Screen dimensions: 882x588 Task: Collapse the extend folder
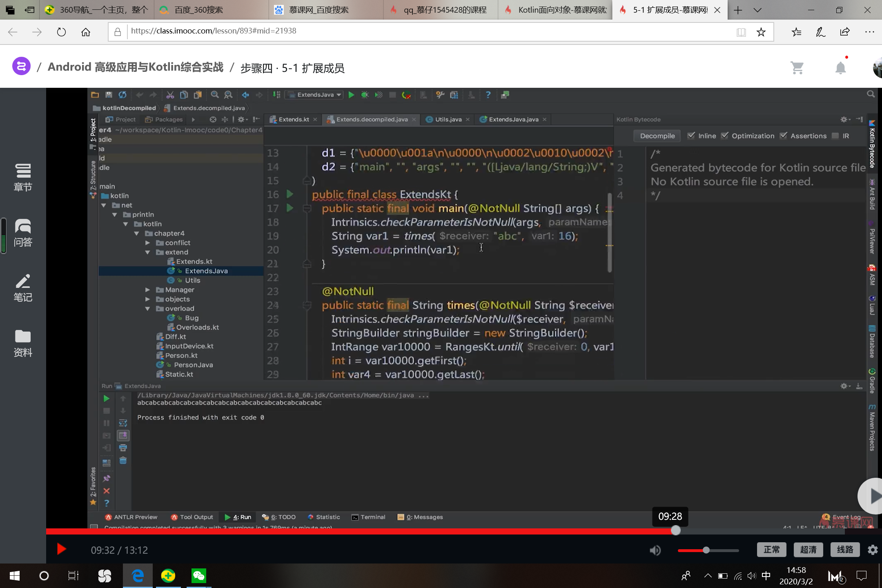click(x=148, y=252)
